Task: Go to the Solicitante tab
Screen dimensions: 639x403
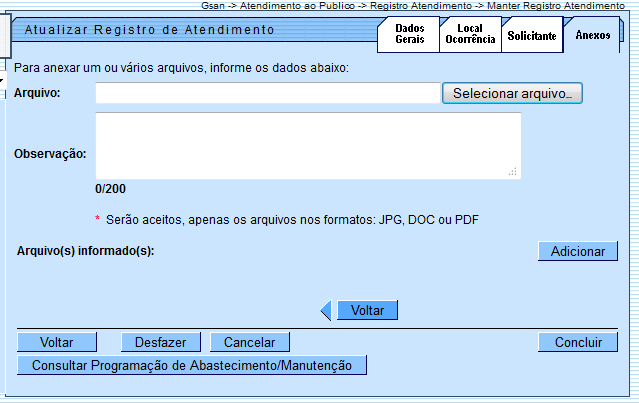Action: pos(532,35)
